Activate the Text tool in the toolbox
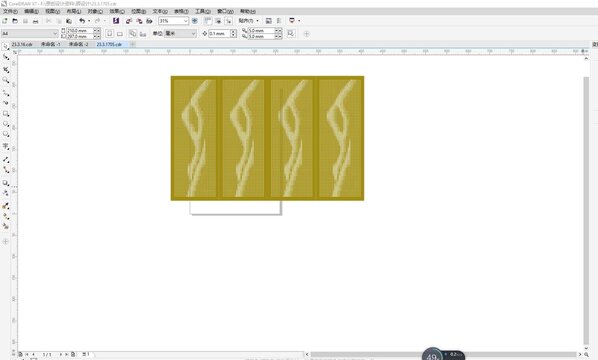 pyautogui.click(x=6, y=146)
